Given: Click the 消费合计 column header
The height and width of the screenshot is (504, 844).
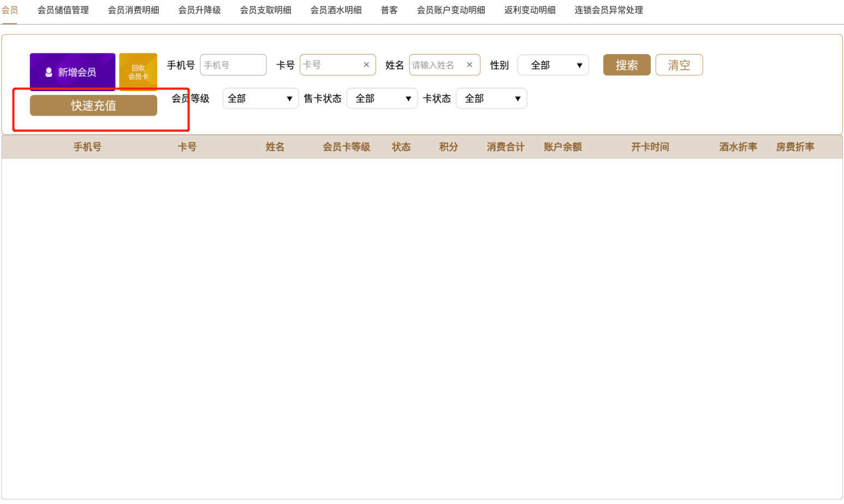Looking at the screenshot, I should click(x=506, y=147).
